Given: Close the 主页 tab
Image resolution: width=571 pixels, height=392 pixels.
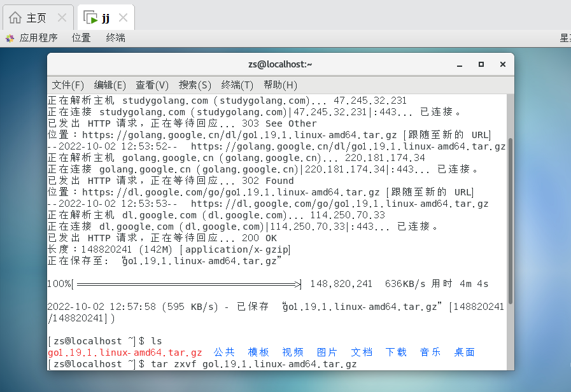Looking at the screenshot, I should (62, 17).
